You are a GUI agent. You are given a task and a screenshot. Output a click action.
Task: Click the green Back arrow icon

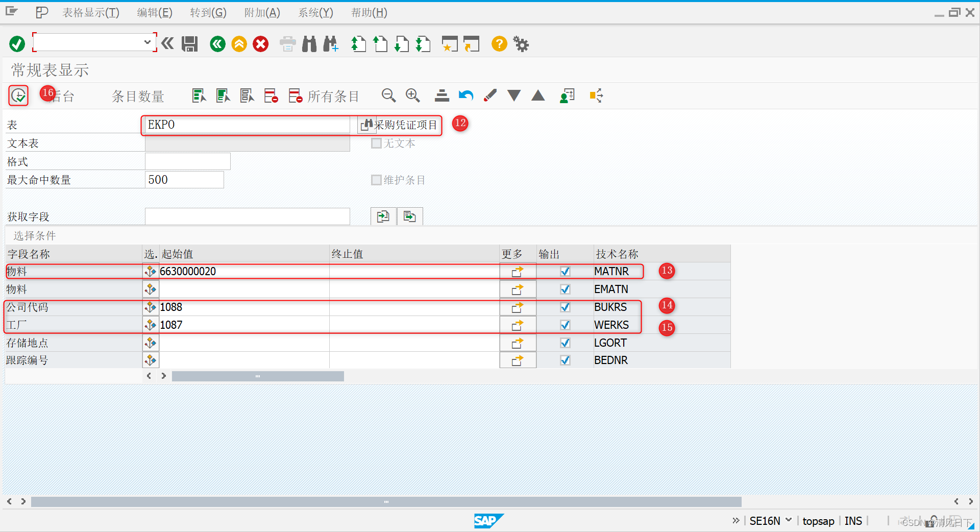pyautogui.click(x=217, y=44)
